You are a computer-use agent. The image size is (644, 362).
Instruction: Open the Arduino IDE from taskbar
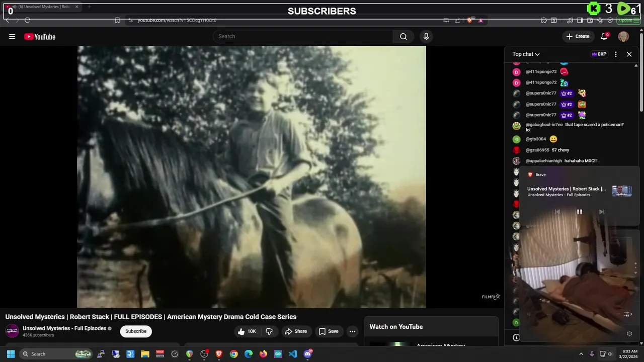pyautogui.click(x=278, y=354)
